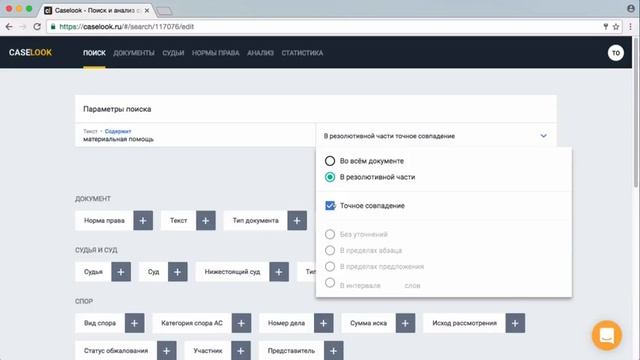Viewport: 640px width, 360px height.
Task: Click Тип документа filter button
Action: (x=256, y=220)
